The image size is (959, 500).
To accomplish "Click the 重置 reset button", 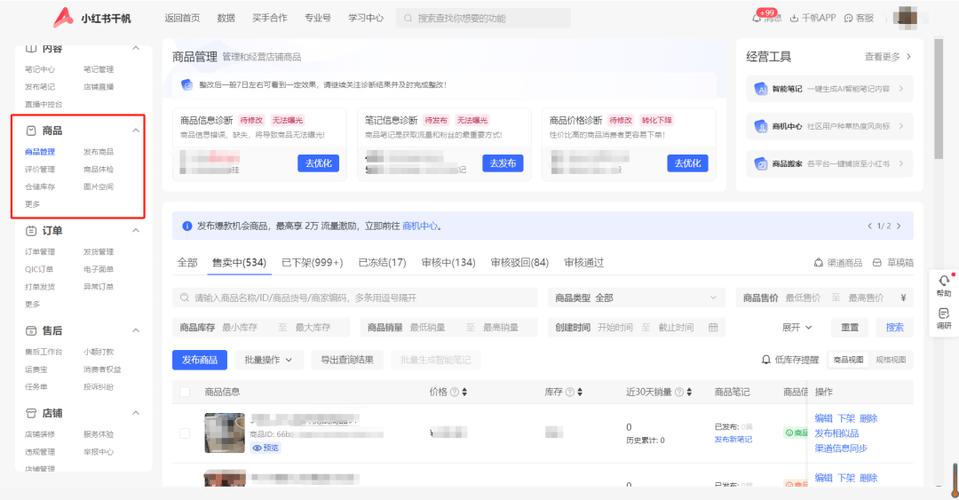I will (850, 328).
